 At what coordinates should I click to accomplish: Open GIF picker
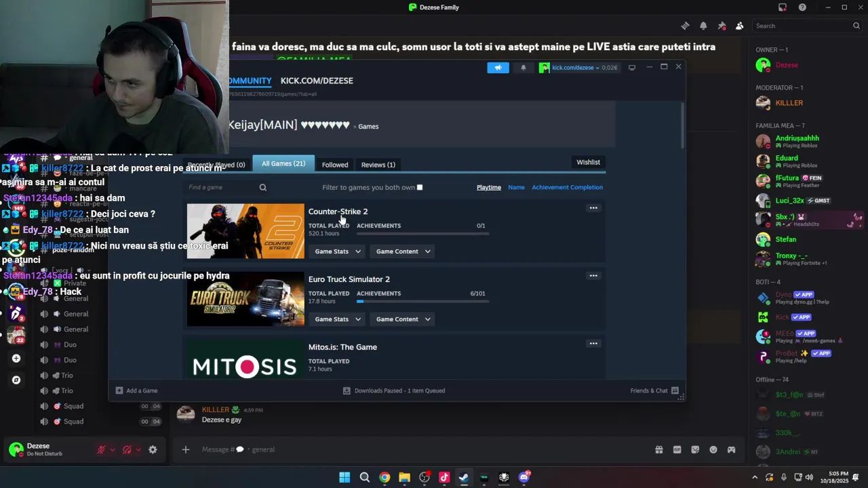pyautogui.click(x=677, y=449)
